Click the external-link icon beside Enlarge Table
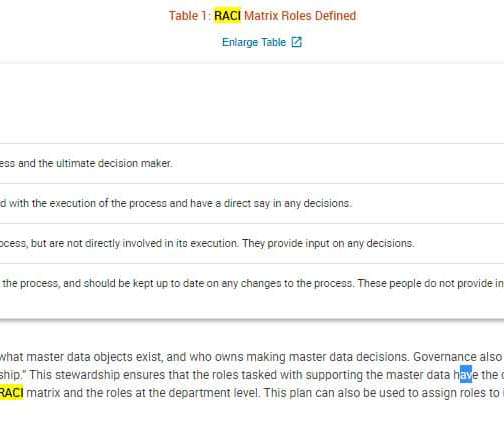This screenshot has height=421, width=504. click(297, 42)
